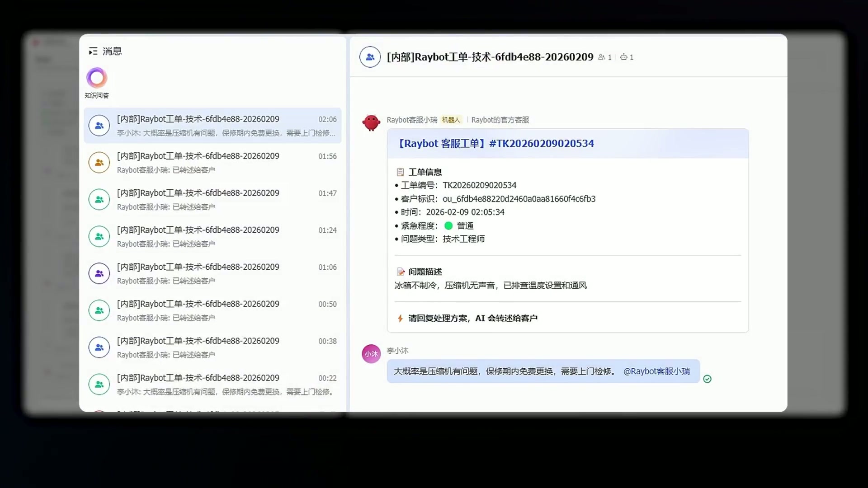Open the 00:22 Raybot工单 conversation
Screen dimensions: 868x488
pos(212,385)
